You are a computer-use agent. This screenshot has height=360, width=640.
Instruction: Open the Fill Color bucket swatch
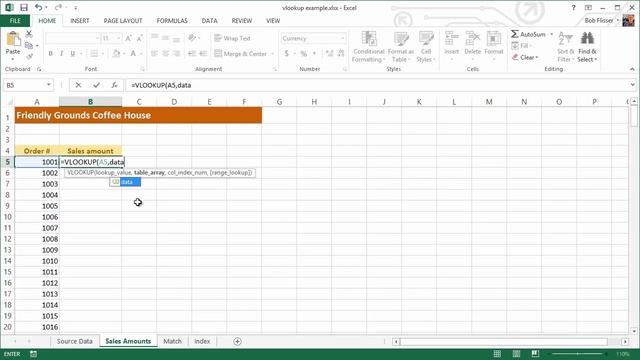[x=116, y=53]
